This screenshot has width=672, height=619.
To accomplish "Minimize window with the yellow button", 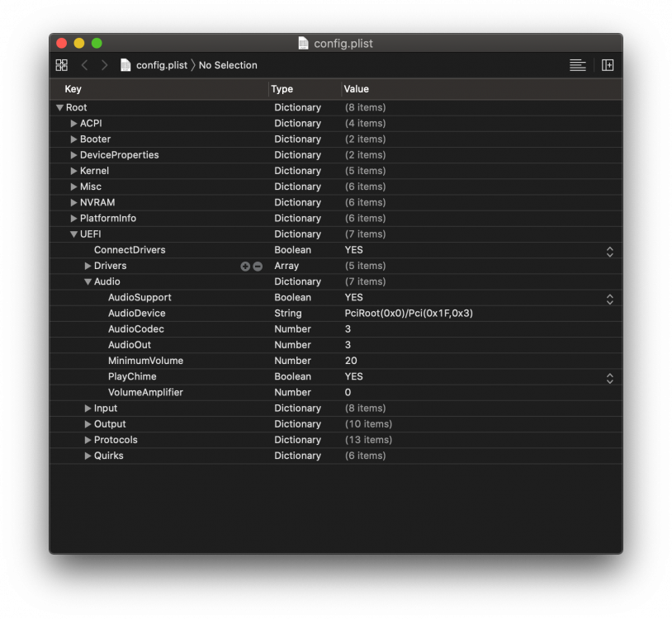I will 79,43.
